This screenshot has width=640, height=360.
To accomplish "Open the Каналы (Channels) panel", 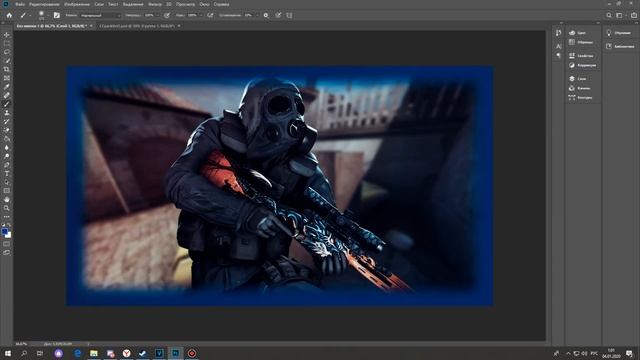I will tap(580, 88).
